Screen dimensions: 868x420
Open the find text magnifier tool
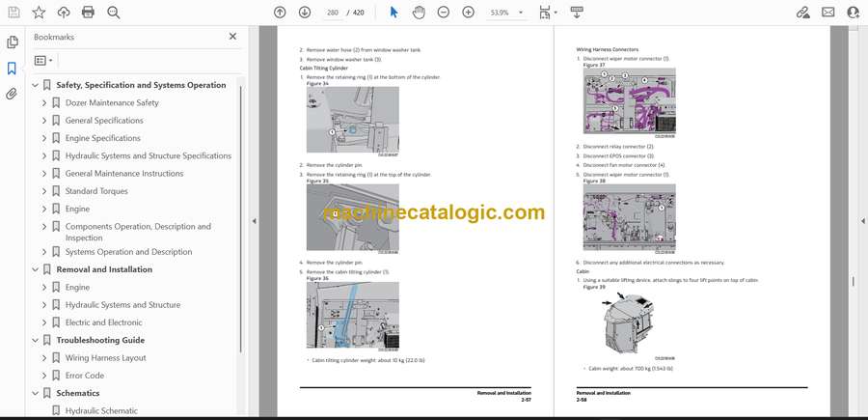[114, 13]
